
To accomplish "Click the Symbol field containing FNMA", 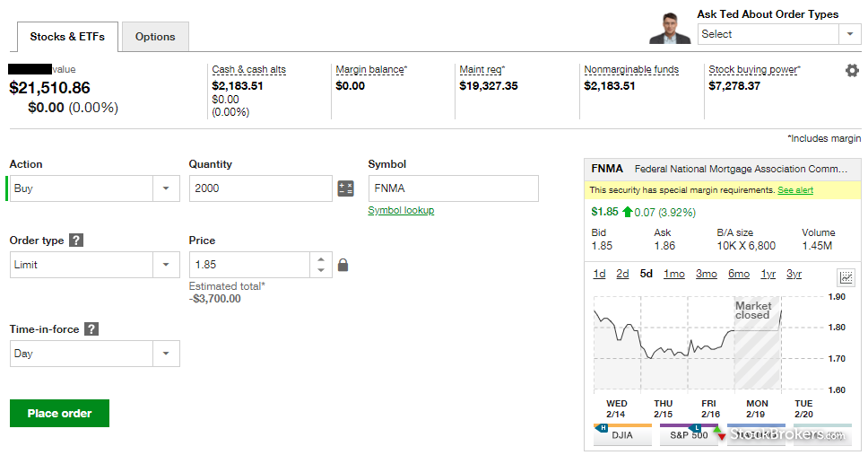I will [x=454, y=188].
